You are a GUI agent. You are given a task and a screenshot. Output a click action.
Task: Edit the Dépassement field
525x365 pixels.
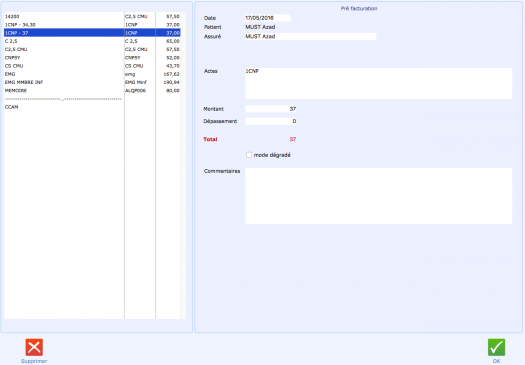[x=271, y=121]
